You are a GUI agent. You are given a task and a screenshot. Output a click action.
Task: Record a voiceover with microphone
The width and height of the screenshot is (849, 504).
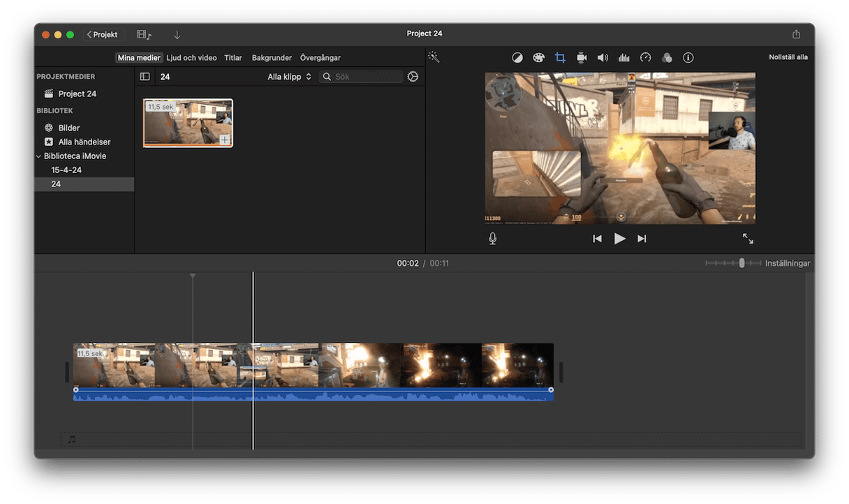(x=493, y=239)
